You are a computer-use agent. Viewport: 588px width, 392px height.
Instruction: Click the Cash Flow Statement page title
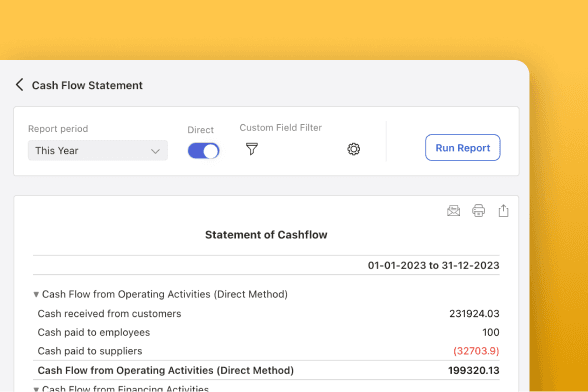(87, 86)
